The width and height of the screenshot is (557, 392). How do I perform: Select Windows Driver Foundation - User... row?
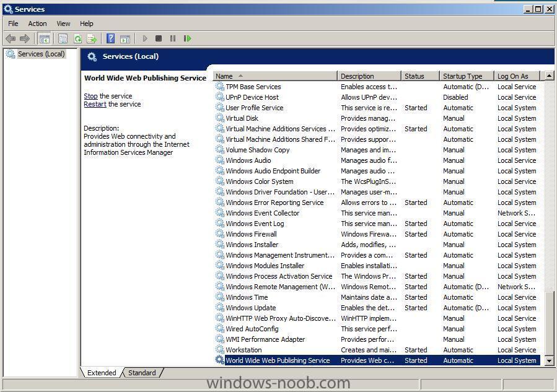click(377, 192)
